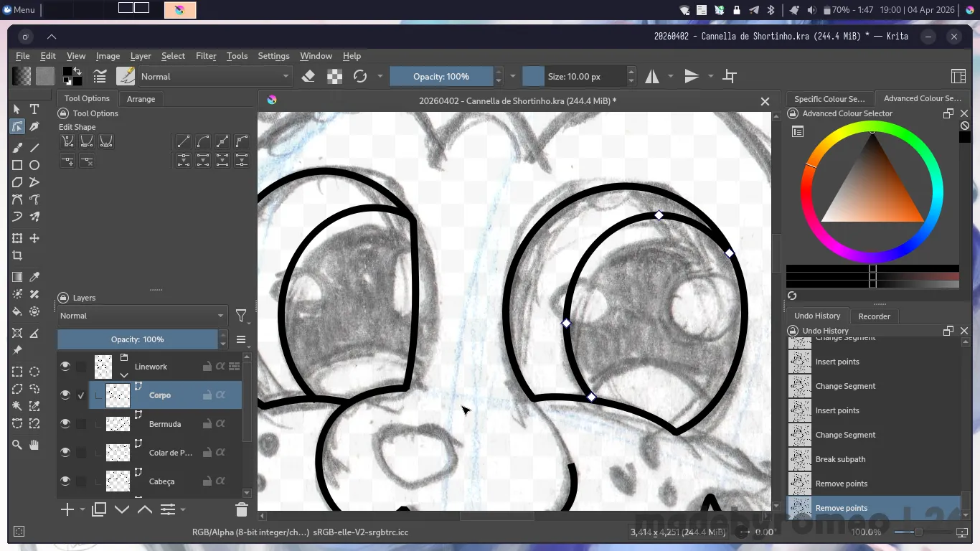Open the layer blending mode dropdown

tap(141, 316)
